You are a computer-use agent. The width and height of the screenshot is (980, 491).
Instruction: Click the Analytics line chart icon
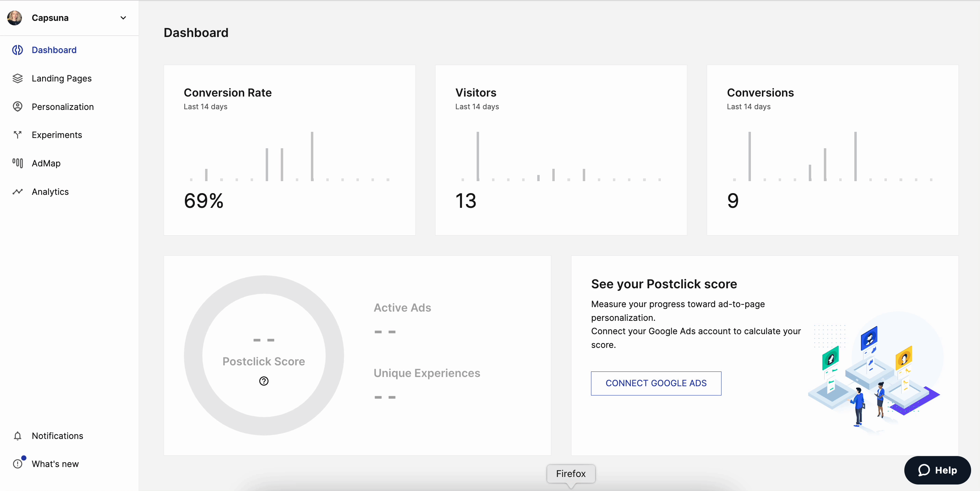click(x=17, y=192)
